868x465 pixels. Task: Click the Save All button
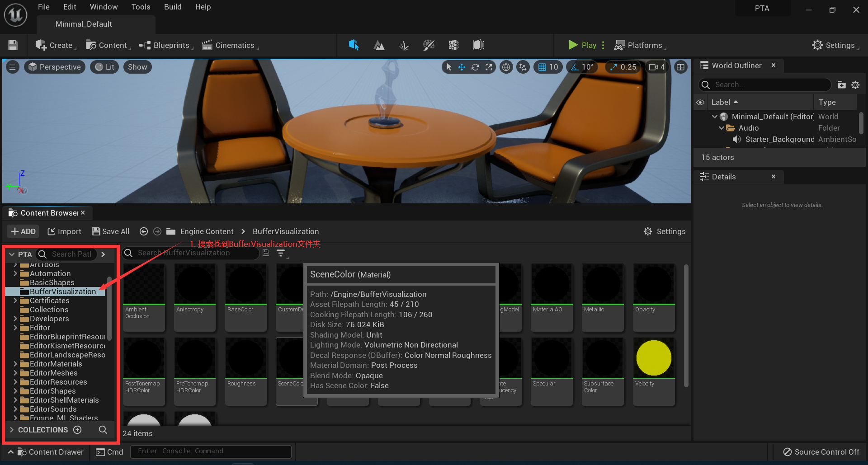pyautogui.click(x=111, y=231)
